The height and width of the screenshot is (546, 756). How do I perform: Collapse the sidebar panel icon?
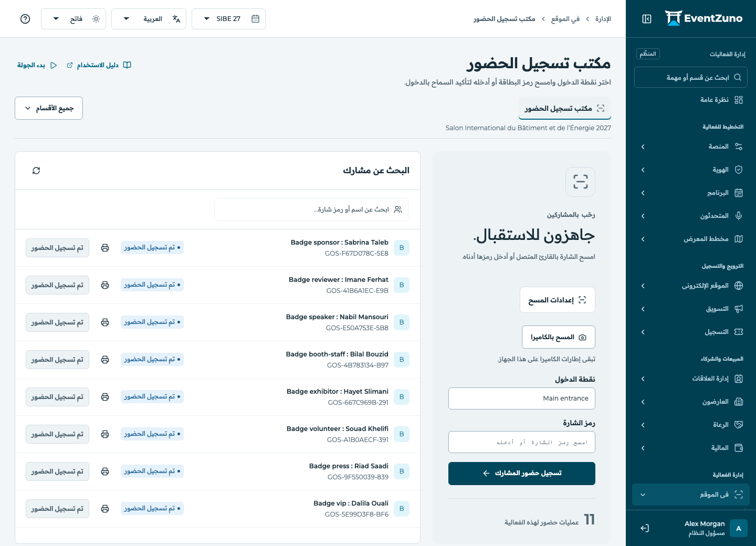647,19
